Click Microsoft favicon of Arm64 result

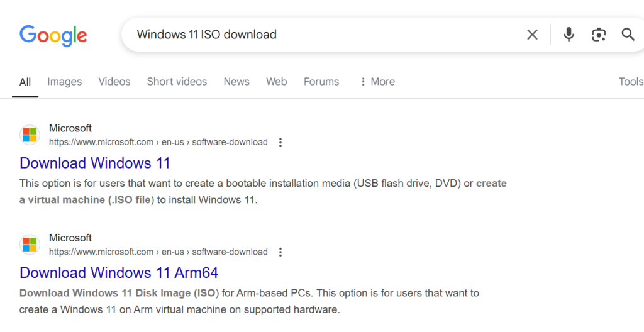click(30, 245)
